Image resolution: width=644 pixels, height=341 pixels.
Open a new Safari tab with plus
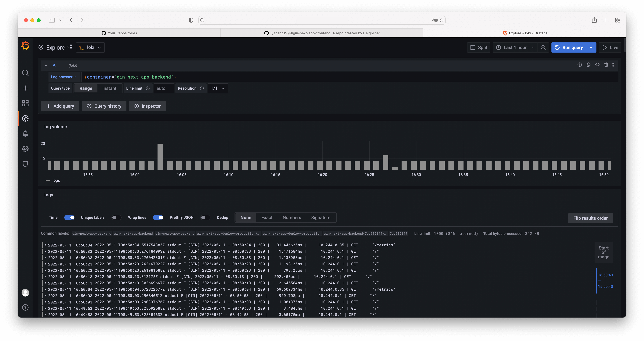click(x=606, y=20)
